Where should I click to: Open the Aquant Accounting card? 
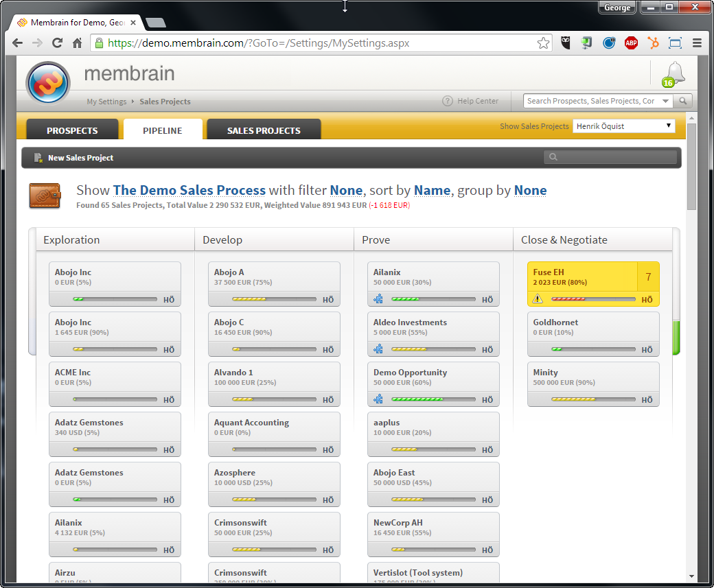click(274, 434)
